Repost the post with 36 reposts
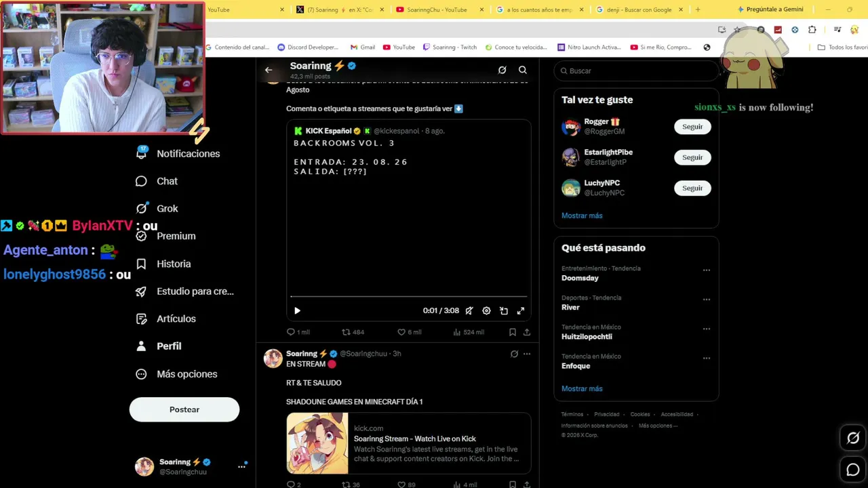The image size is (868, 488). click(x=351, y=485)
